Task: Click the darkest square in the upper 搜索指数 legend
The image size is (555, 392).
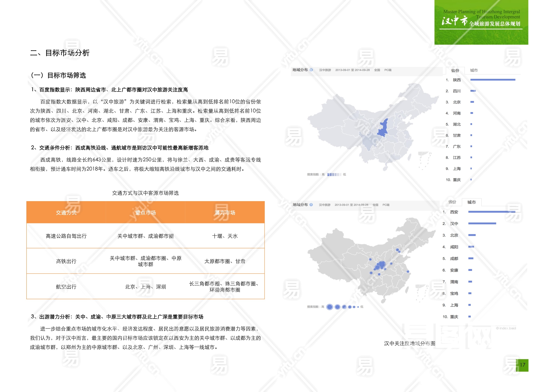Action: click(328, 174)
